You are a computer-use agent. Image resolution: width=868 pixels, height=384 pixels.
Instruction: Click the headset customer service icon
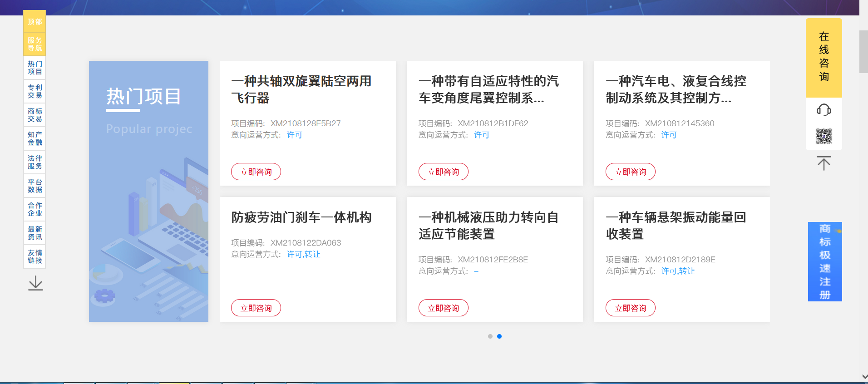click(x=824, y=110)
